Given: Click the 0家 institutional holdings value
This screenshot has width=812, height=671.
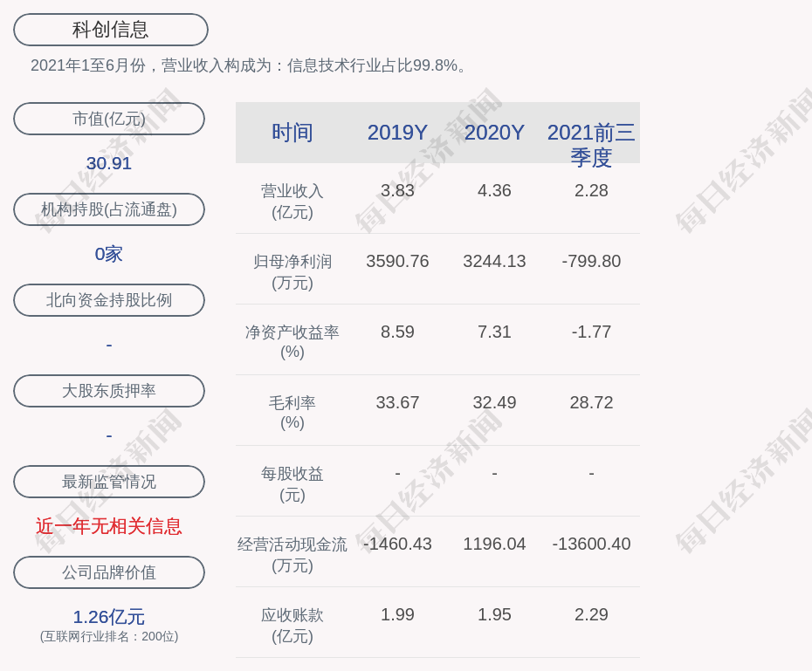Looking at the screenshot, I should click(109, 254).
